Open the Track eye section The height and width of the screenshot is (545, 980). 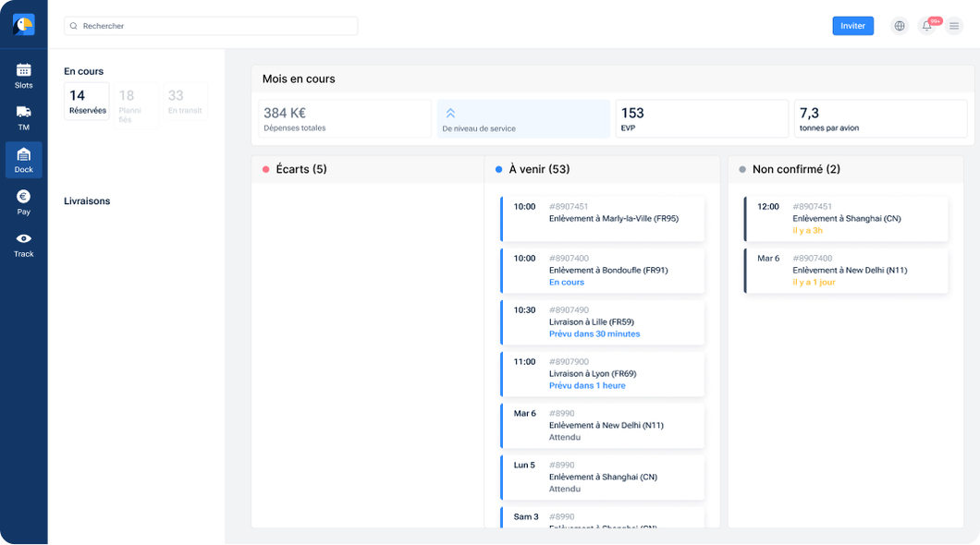click(x=24, y=246)
